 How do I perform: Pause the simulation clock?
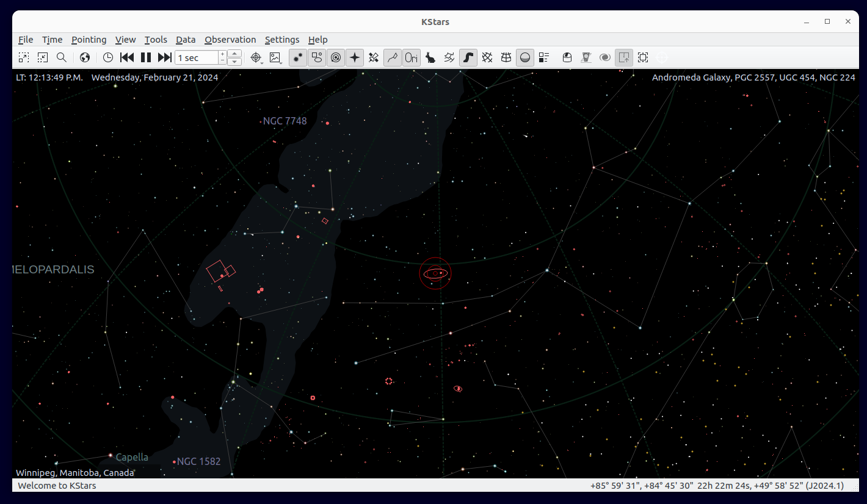(146, 57)
